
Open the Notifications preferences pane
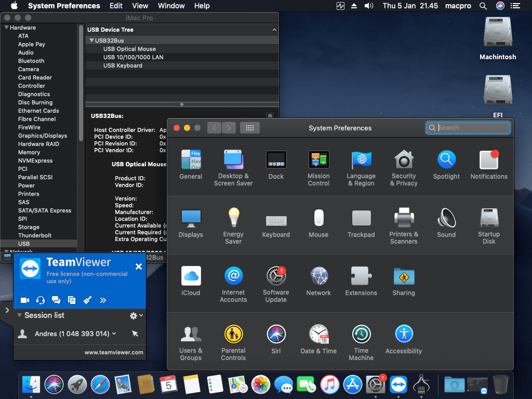click(489, 165)
